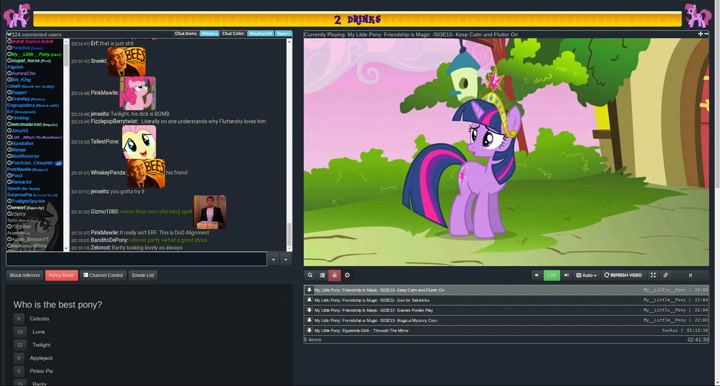Click the Currently Playing title text above video
This screenshot has width=720, height=386.
[411, 34]
